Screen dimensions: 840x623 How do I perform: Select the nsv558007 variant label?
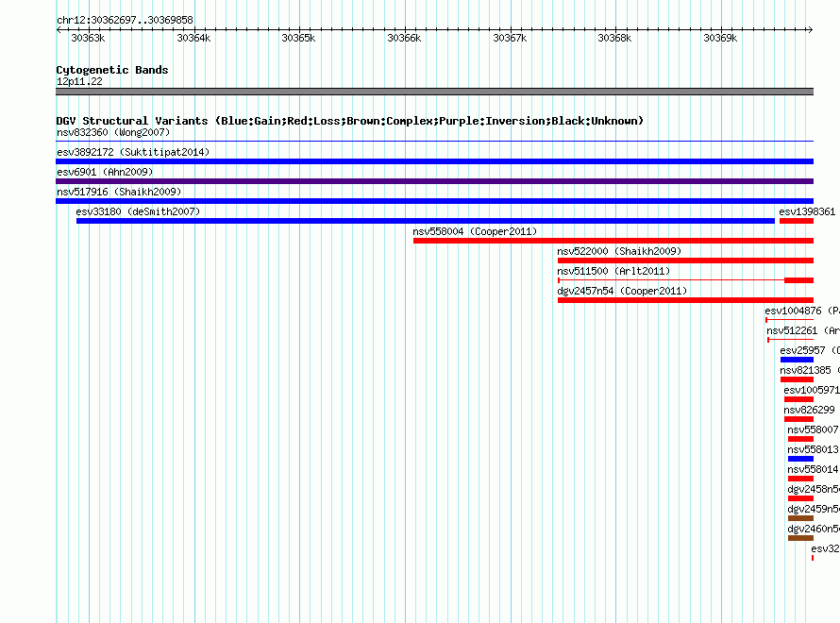pyautogui.click(x=813, y=429)
